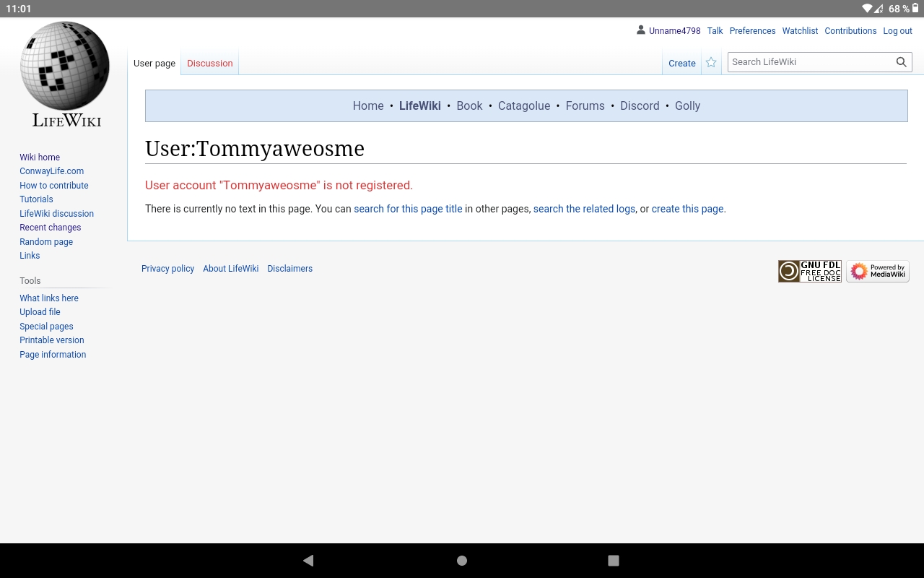Click Upload file in Tools
Viewport: 924px width, 578px height.
point(40,312)
